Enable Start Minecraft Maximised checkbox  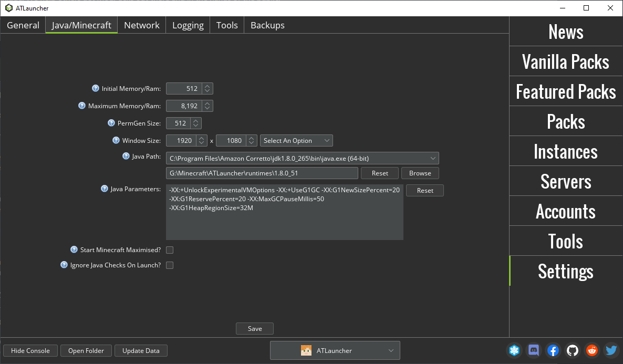[170, 250]
